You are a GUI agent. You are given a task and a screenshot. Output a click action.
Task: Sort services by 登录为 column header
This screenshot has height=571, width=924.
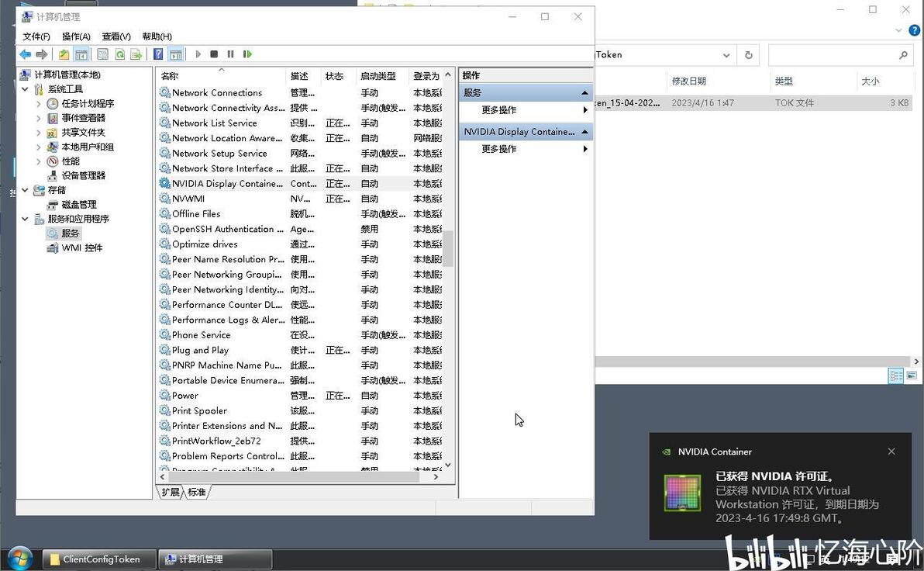426,76
